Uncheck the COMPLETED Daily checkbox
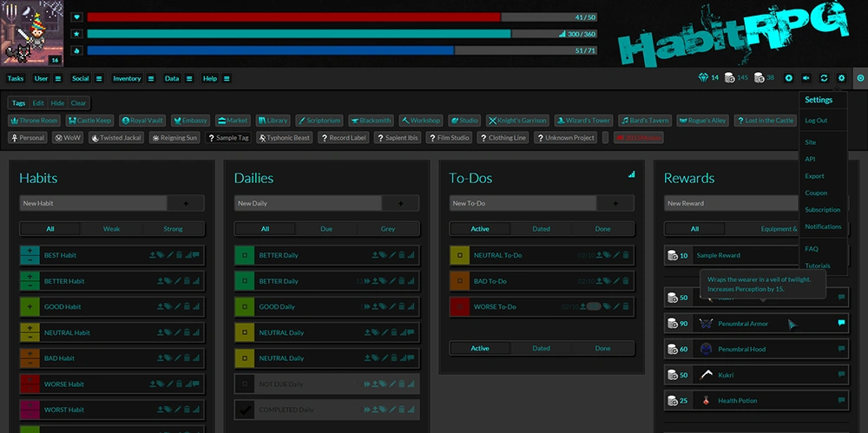Screen dimensions: 868x433 (x=244, y=410)
